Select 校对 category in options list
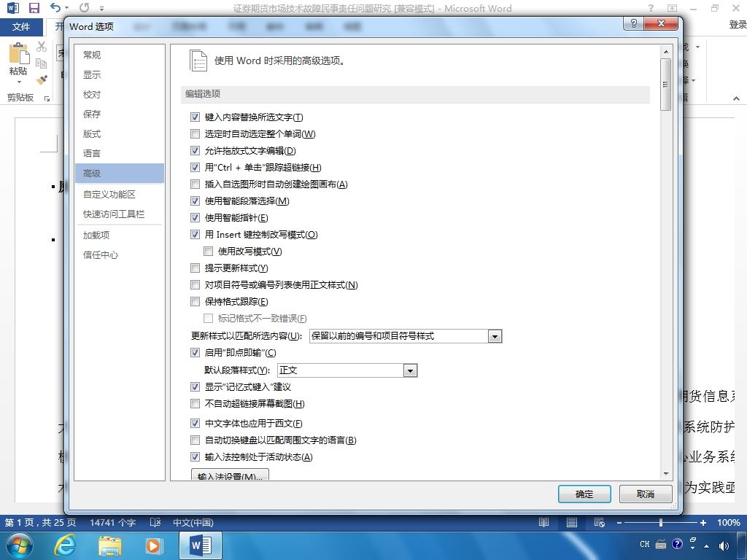Screen dimensions: 747x560 (120, 94)
